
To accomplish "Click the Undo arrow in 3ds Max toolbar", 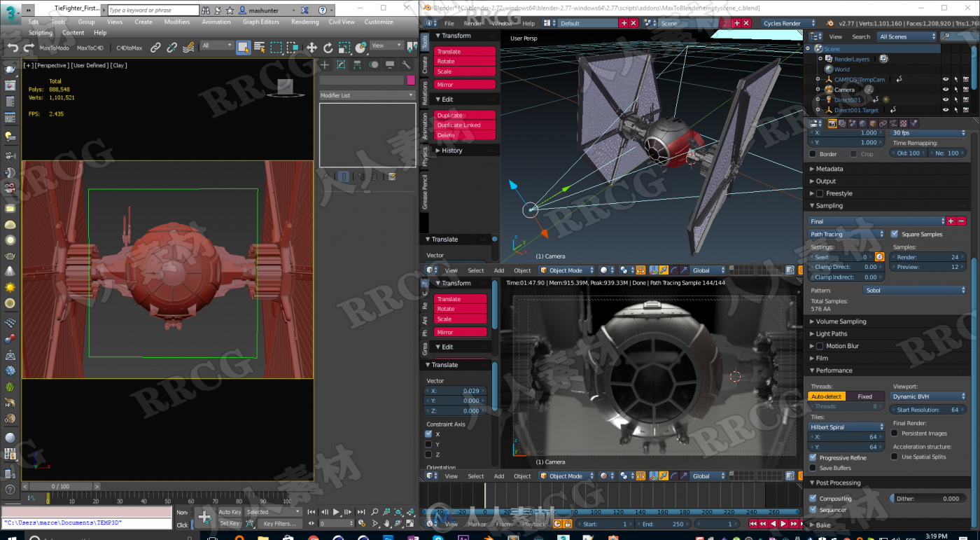I will (x=13, y=48).
